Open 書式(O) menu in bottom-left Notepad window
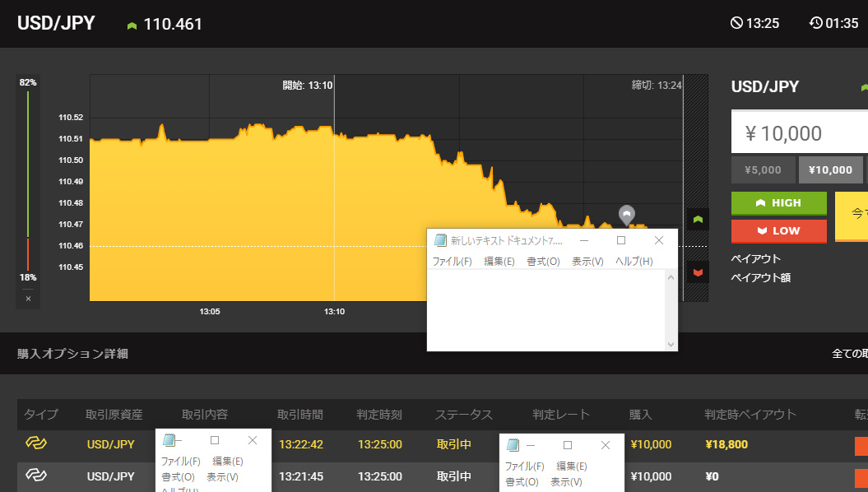The height and width of the screenshot is (492, 868). (178, 476)
